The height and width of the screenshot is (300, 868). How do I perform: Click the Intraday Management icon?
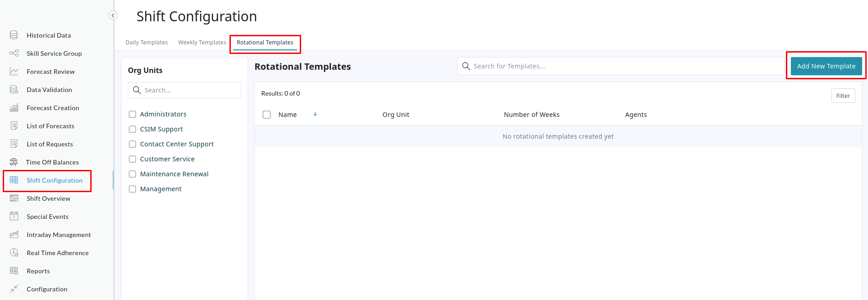[x=14, y=234]
